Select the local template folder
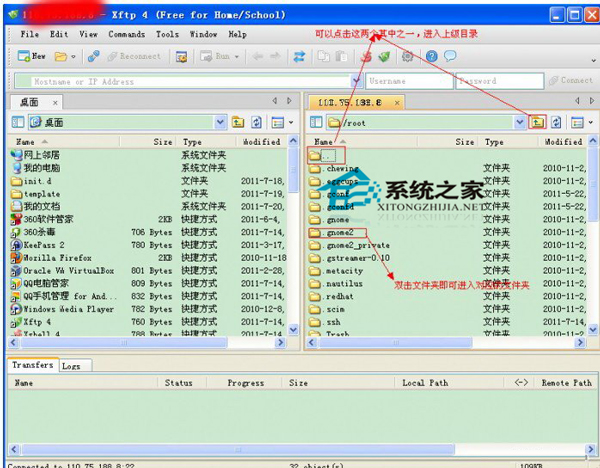The width and height of the screenshot is (600, 468). click(x=35, y=194)
